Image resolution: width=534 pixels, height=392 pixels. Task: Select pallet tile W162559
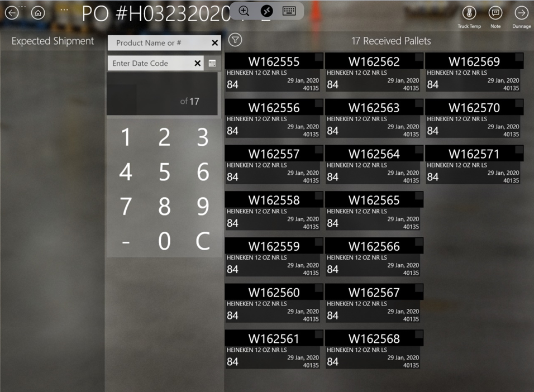tap(274, 257)
